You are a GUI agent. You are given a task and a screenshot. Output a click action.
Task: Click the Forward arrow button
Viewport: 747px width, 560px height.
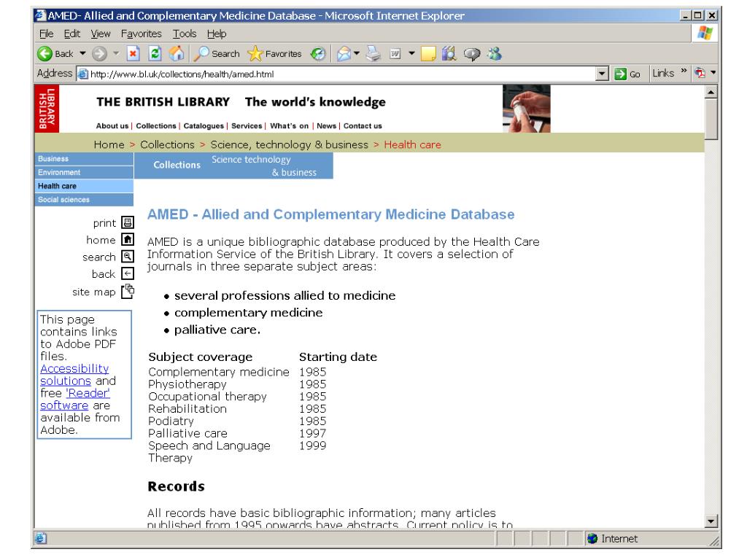pyautogui.click(x=99, y=54)
